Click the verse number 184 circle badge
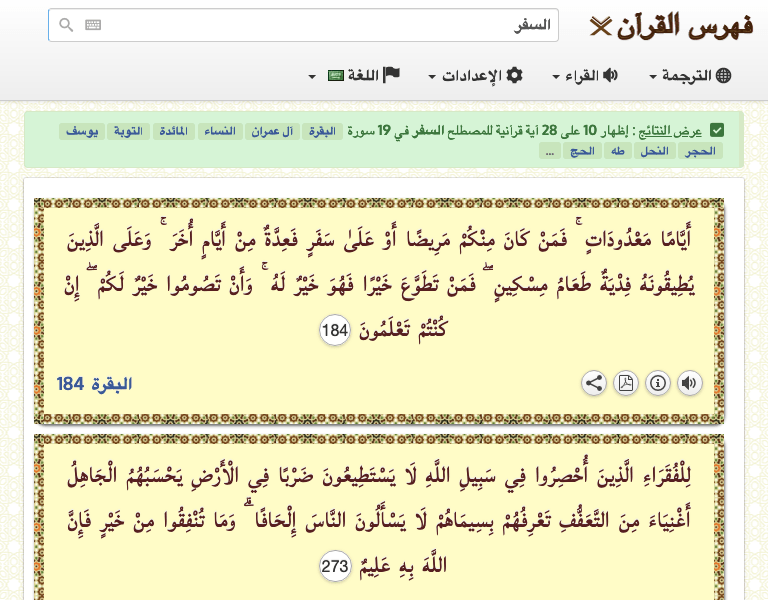Image resolution: width=768 pixels, height=600 pixels. 334,329
